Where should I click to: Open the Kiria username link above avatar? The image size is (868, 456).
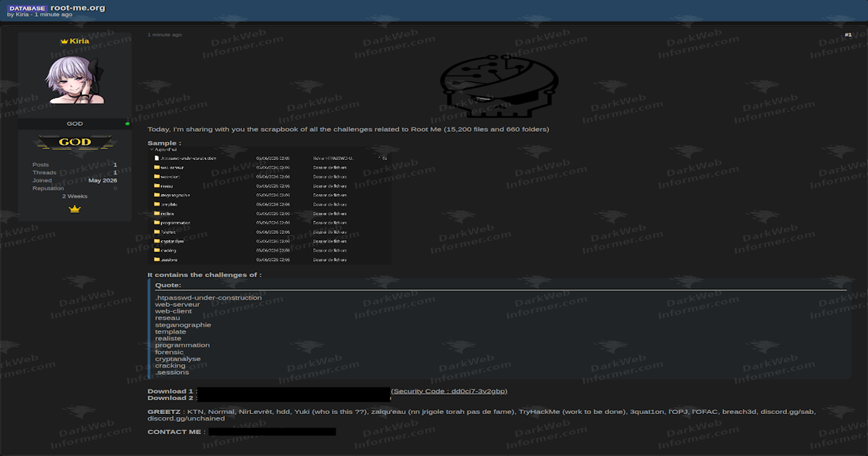80,41
